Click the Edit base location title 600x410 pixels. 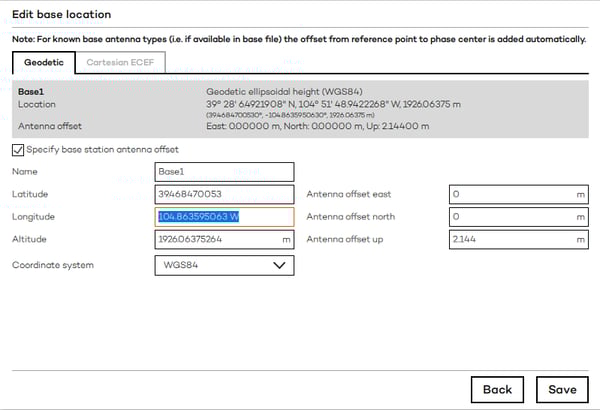tap(61, 14)
